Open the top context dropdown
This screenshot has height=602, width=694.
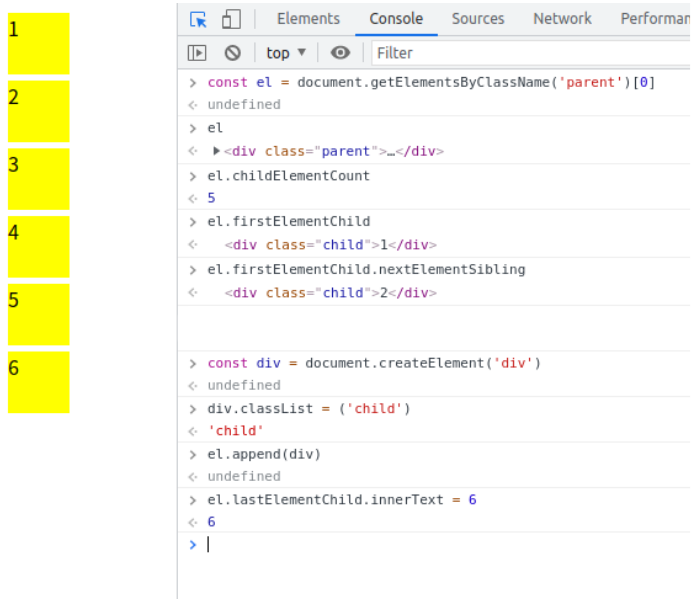click(x=285, y=53)
